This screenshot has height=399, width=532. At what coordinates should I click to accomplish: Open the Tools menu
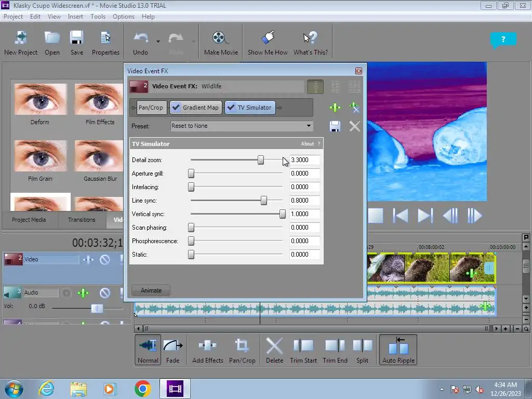click(x=98, y=16)
